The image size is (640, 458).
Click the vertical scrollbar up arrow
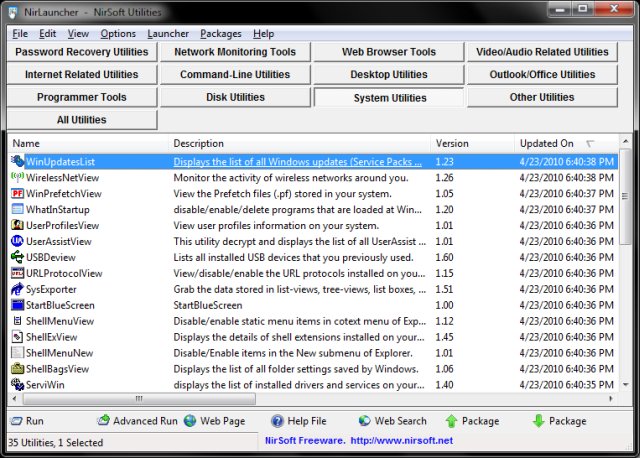(x=625, y=141)
